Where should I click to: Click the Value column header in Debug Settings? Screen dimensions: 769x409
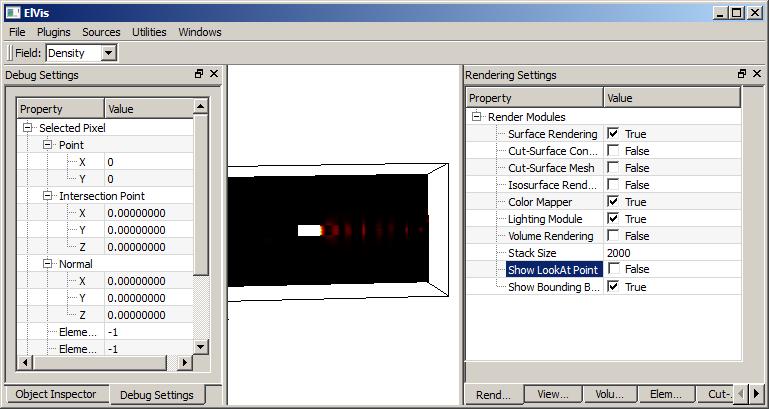point(149,109)
